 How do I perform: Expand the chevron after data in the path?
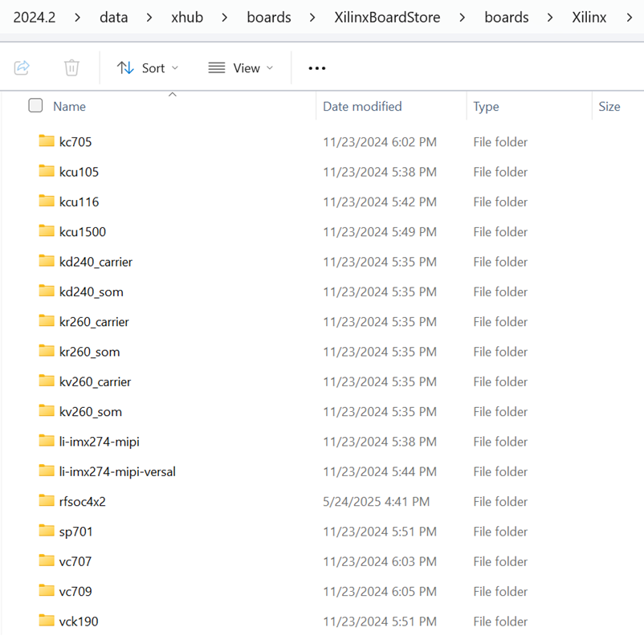click(149, 18)
